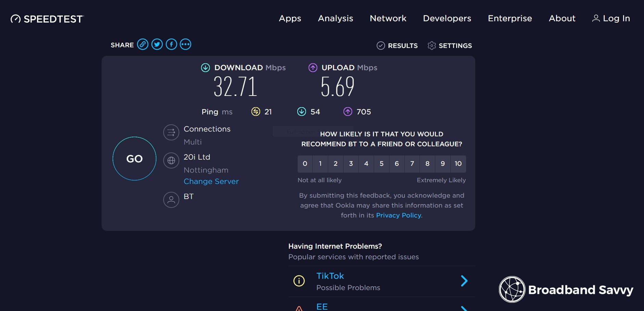The height and width of the screenshot is (311, 644).
Task: Open more share options icon
Action: [185, 44]
